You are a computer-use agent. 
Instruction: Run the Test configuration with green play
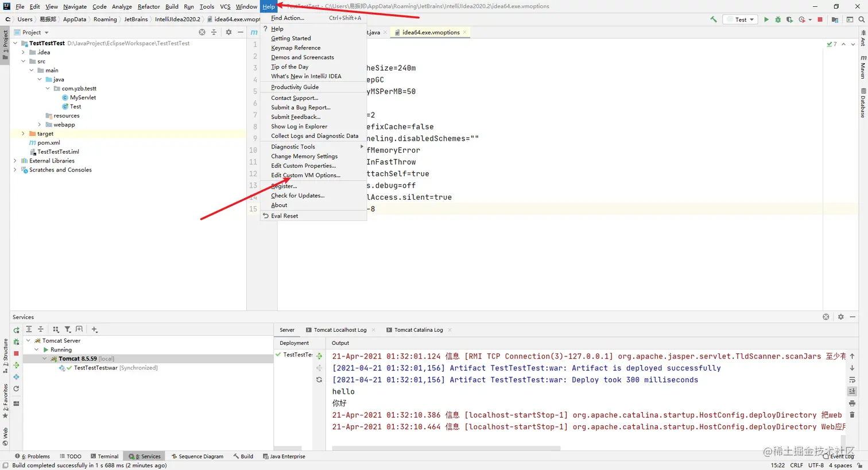(766, 20)
